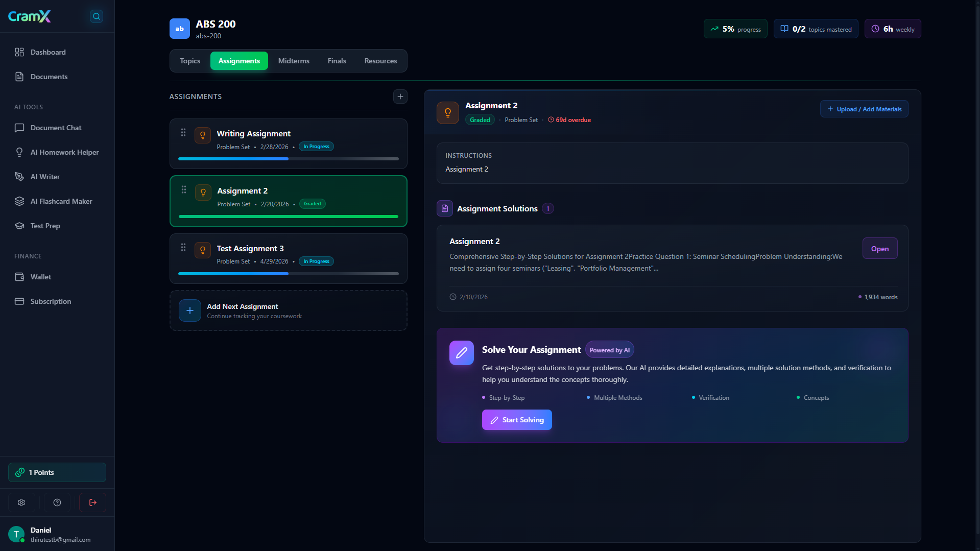Screen dimensions: 980x551
Task: Click the 1,934 words label
Action: pos(878,297)
